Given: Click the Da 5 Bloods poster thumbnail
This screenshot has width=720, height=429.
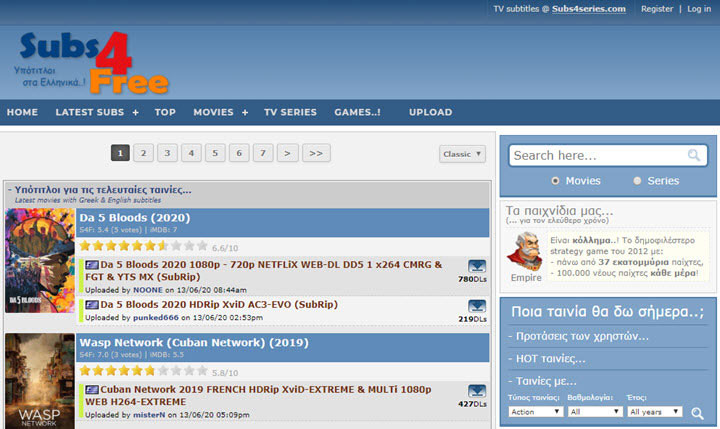Looking at the screenshot, I should click(x=40, y=261).
